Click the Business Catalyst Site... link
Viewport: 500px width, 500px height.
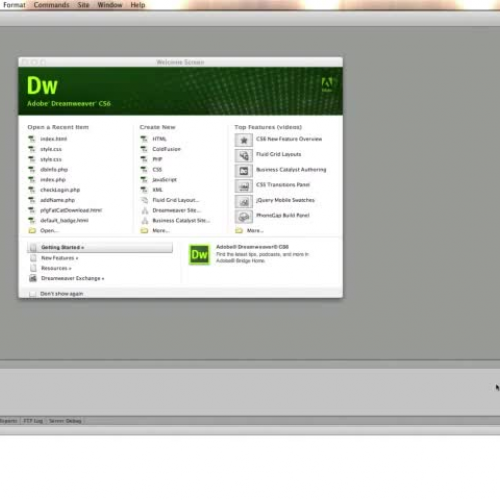click(181, 220)
